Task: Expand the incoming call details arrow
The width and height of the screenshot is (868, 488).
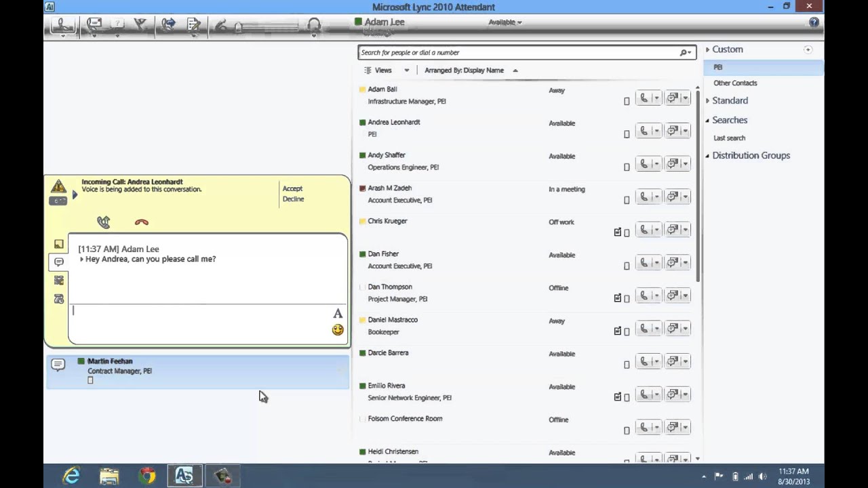Action: click(75, 194)
